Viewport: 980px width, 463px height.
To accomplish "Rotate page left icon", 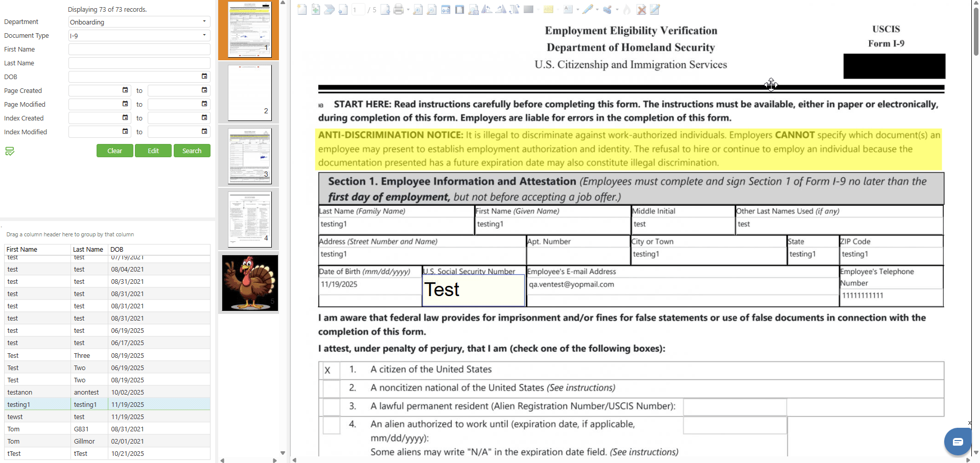I will pos(487,9).
